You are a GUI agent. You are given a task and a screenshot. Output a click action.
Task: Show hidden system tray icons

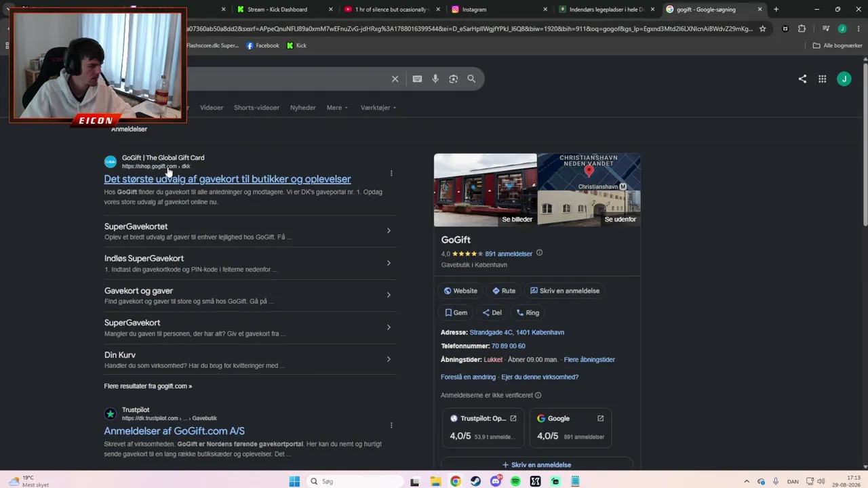tap(747, 481)
